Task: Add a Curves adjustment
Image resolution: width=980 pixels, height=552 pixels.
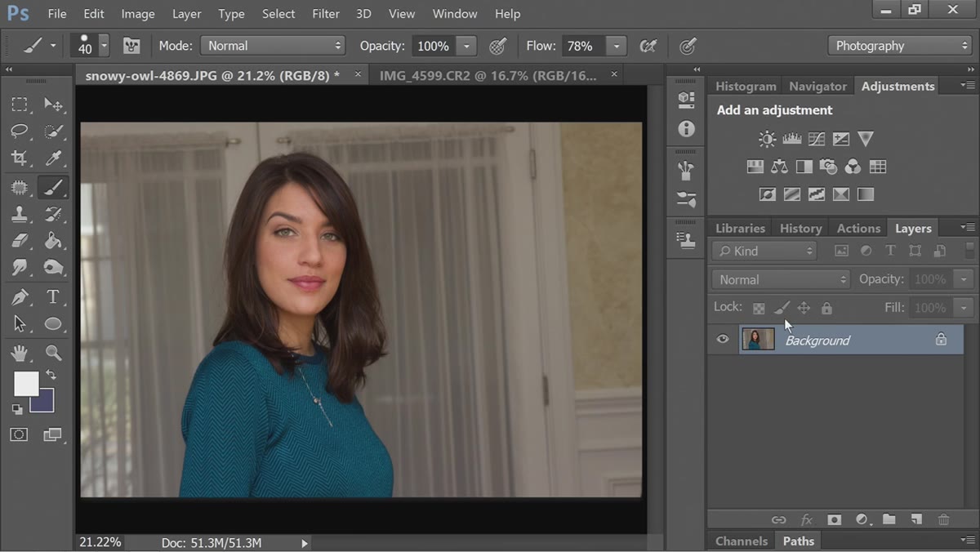Action: point(816,140)
